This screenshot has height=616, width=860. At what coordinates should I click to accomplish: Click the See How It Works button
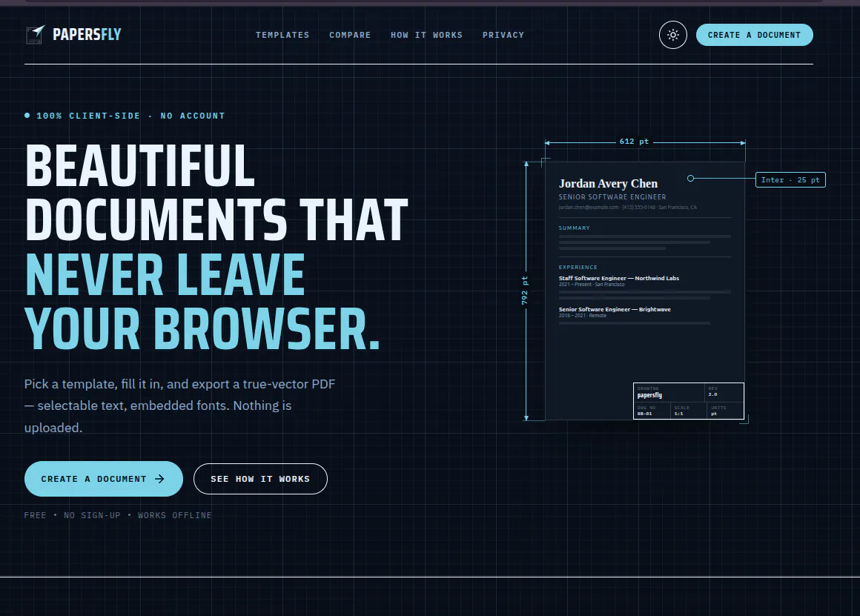tap(260, 479)
